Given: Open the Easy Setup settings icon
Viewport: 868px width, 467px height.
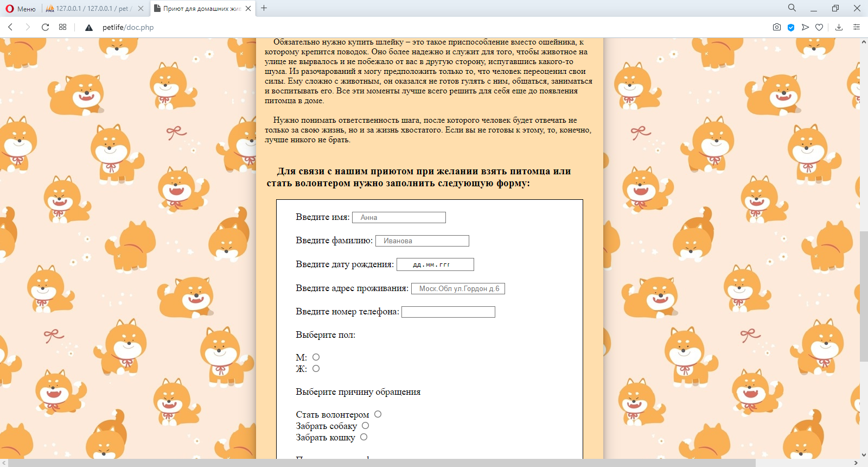Looking at the screenshot, I should point(857,27).
